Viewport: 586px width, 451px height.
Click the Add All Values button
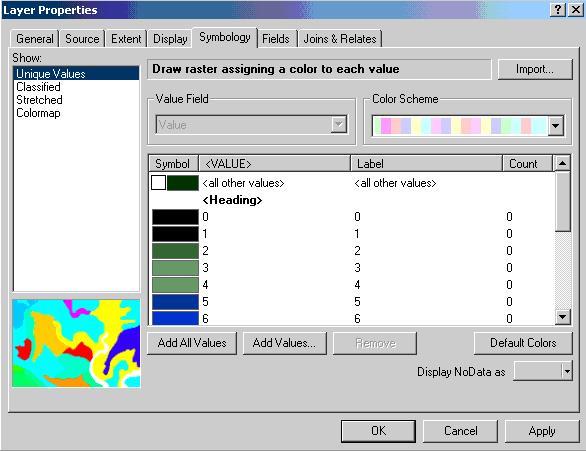[192, 343]
